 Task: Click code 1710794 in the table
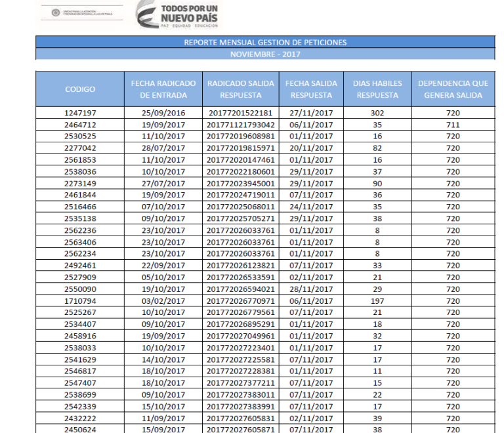80,301
